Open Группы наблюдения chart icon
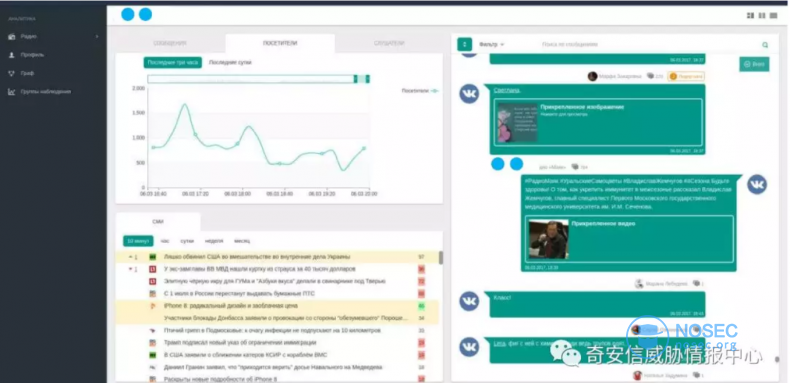This screenshot has height=383, width=790. (12, 92)
